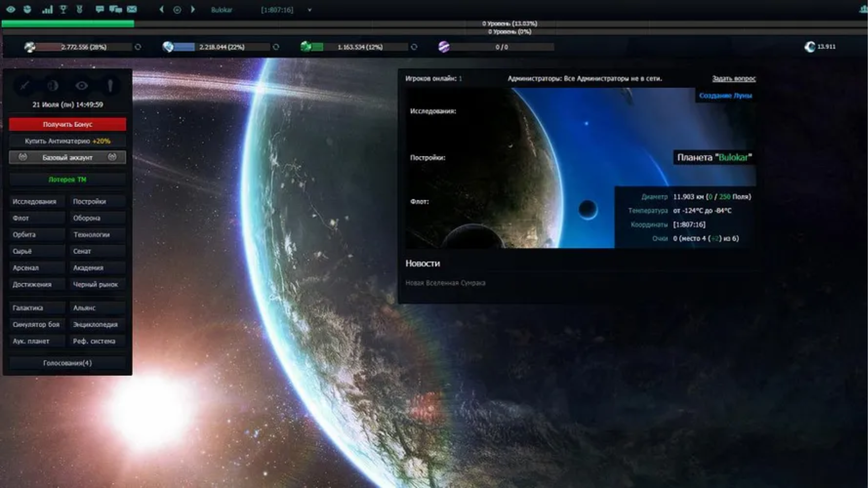This screenshot has height=488, width=868.
Task: Select Технологии in the side menu
Action: coord(98,235)
